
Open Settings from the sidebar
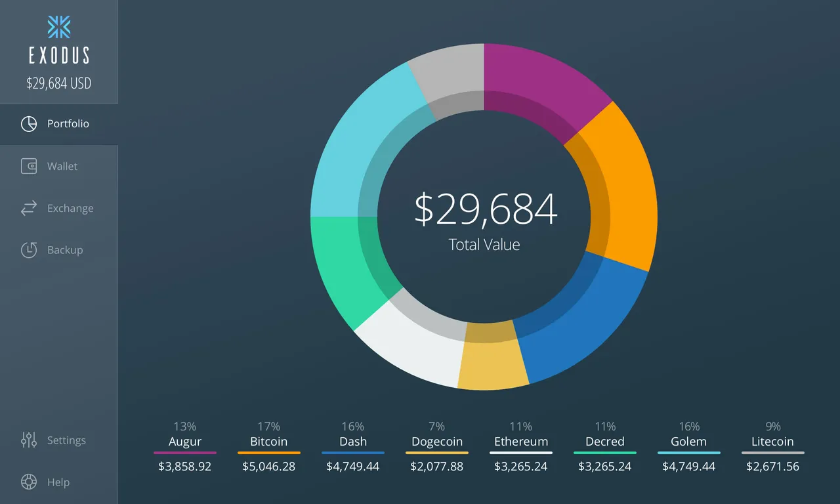click(x=59, y=440)
